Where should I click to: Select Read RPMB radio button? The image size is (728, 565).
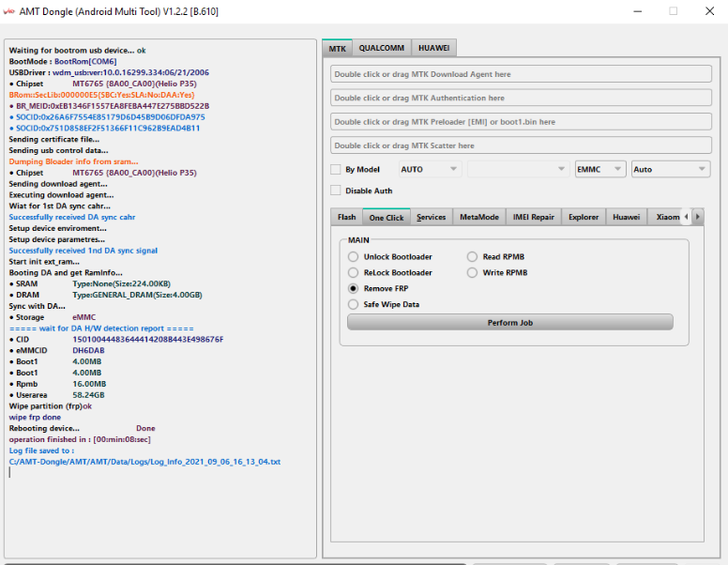[472, 257]
